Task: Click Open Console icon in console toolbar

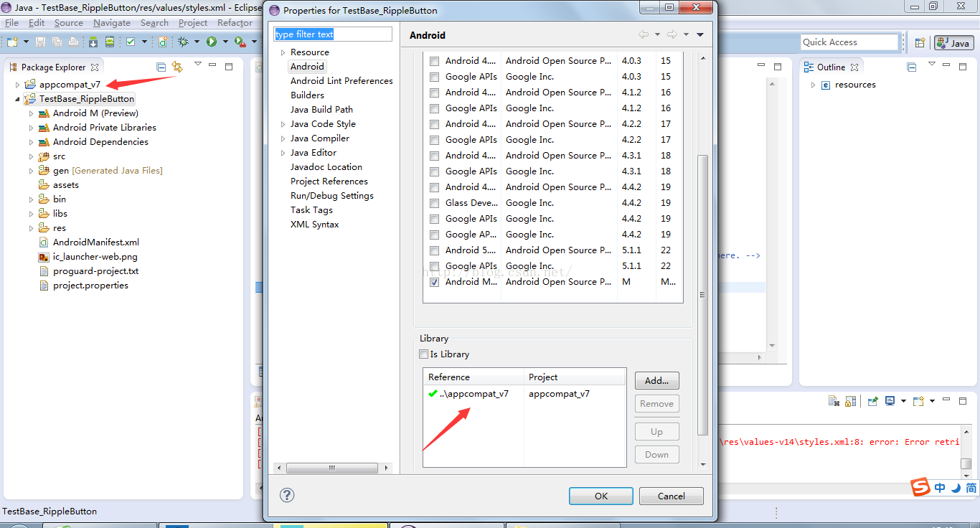Action: pyautogui.click(x=918, y=401)
